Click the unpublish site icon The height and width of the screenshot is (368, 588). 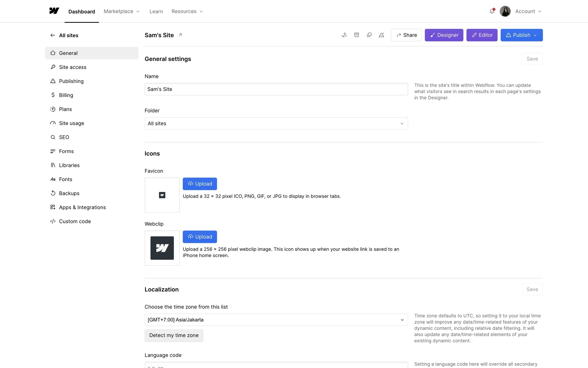click(381, 35)
